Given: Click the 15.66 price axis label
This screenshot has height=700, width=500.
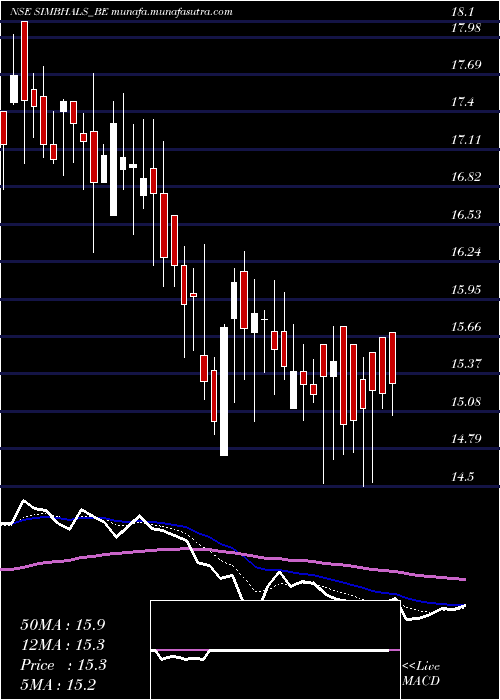Looking at the screenshot, I should (466, 327).
